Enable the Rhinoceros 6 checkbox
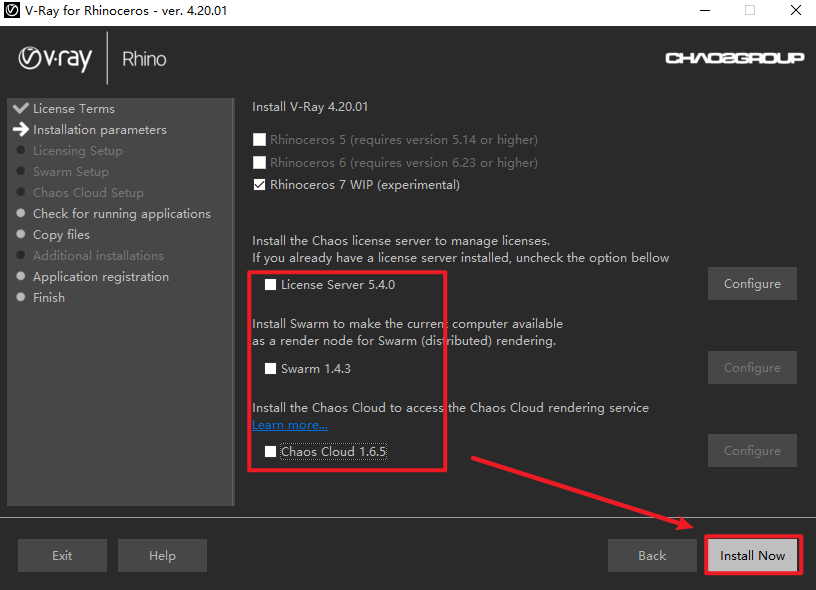Image resolution: width=816 pixels, height=590 pixels. pos(259,162)
